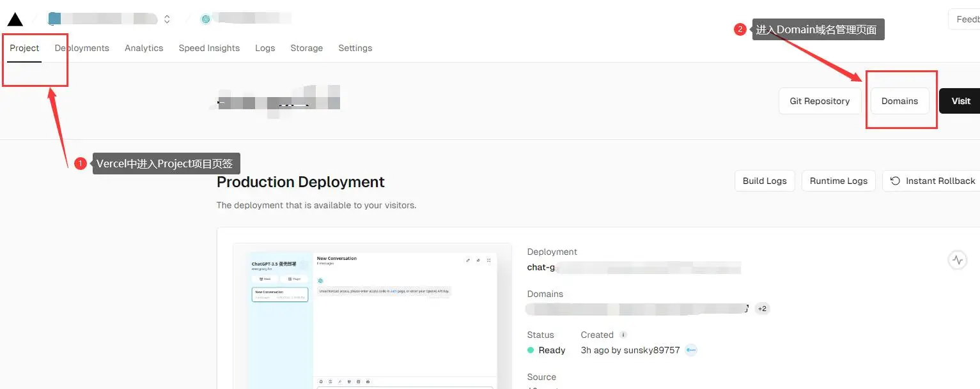Open the team scope switcher chevrons
The width and height of the screenshot is (980, 389).
(167, 19)
